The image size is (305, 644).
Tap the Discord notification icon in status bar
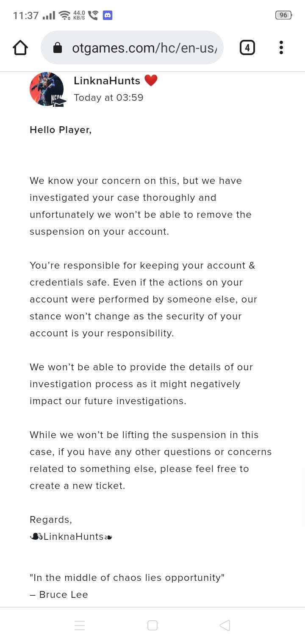108,15
